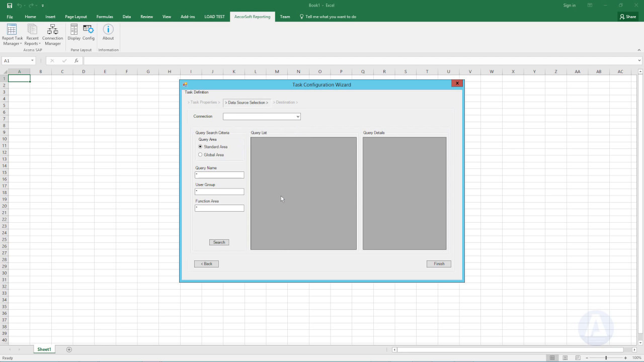
Task: Click Search button in wizard
Action: (x=219, y=242)
